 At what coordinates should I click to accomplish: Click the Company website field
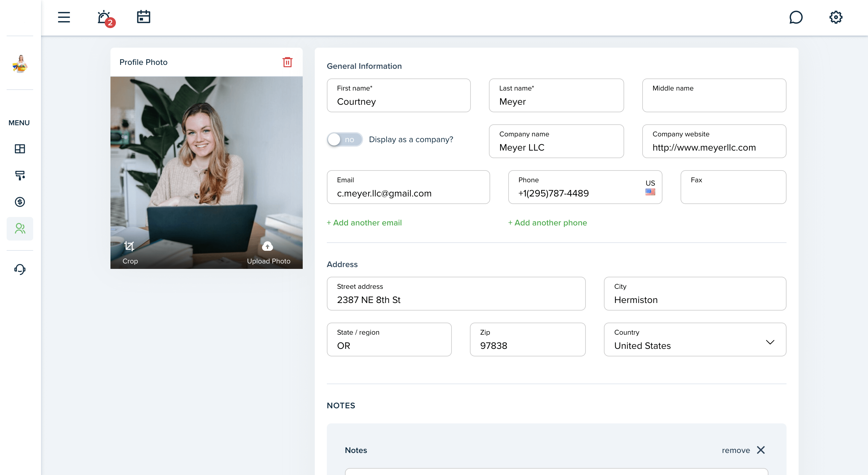tap(714, 141)
